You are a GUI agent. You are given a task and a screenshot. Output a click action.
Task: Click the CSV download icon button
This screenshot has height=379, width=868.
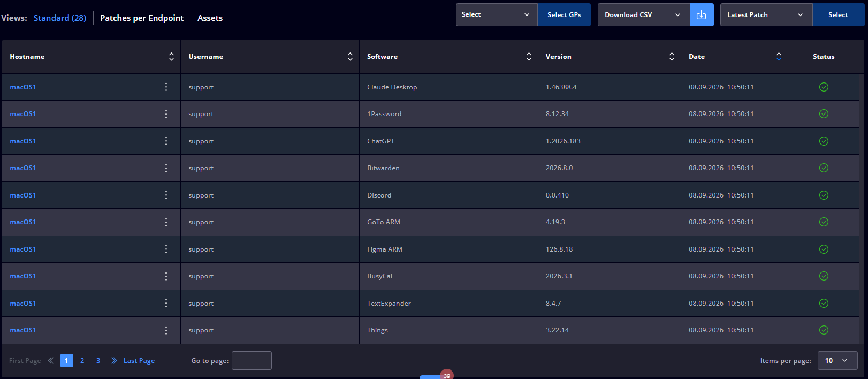[702, 15]
